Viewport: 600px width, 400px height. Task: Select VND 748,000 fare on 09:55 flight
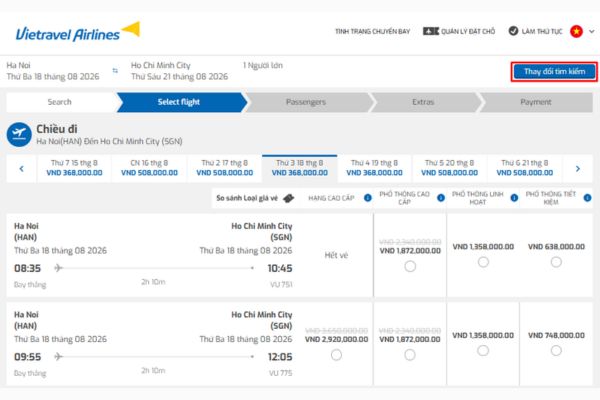(x=556, y=351)
